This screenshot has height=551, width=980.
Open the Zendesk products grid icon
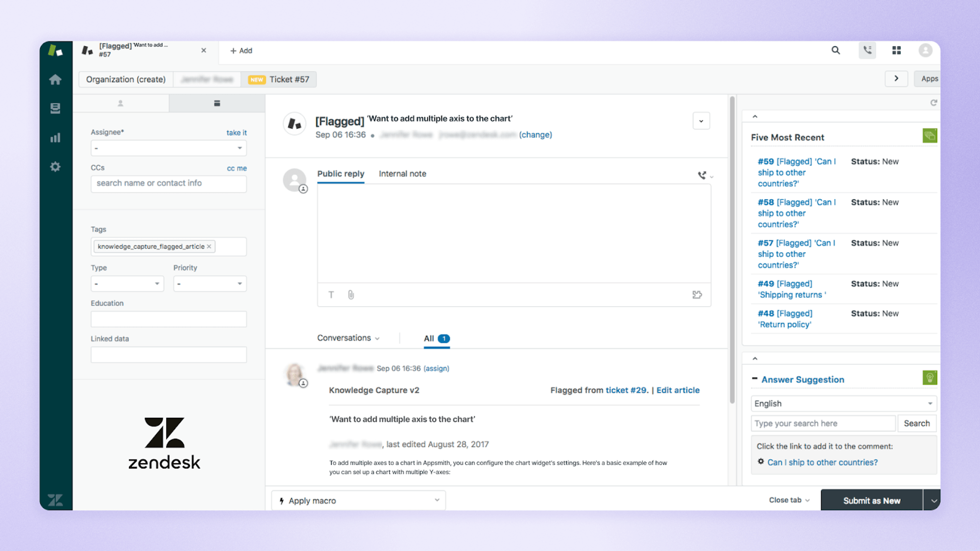pos(897,50)
